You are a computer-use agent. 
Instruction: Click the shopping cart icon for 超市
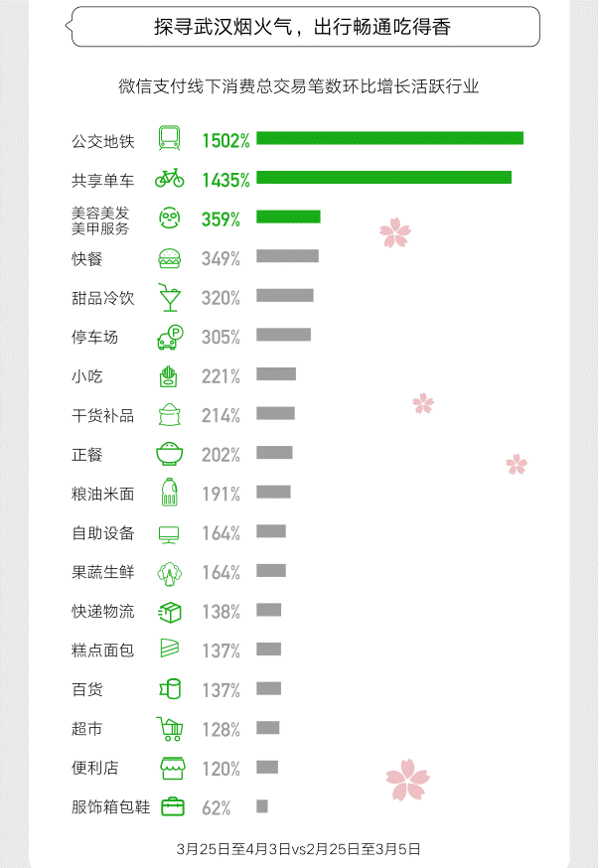click(x=169, y=730)
